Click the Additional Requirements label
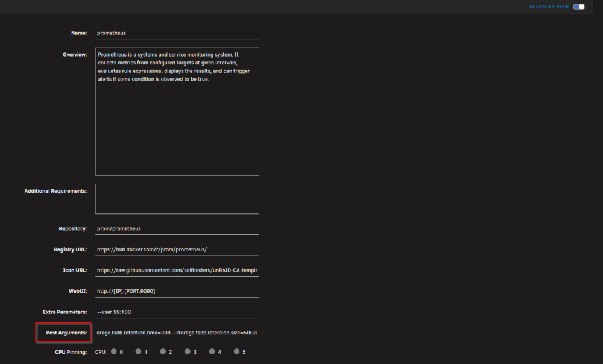This screenshot has width=603, height=364. [55, 191]
